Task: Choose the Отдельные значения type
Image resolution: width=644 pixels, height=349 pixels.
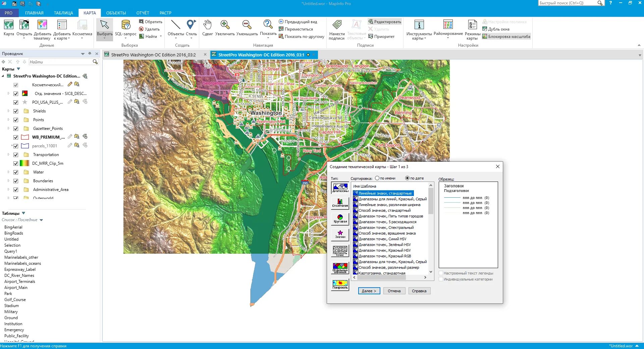Action: 340,268
